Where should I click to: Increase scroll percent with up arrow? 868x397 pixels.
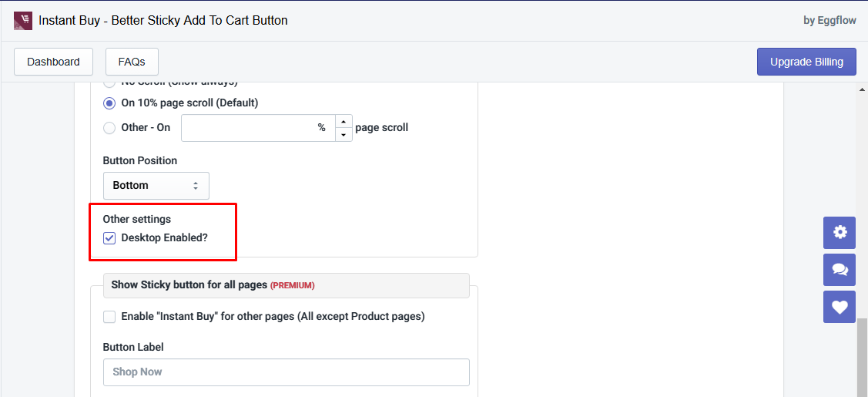(x=344, y=121)
